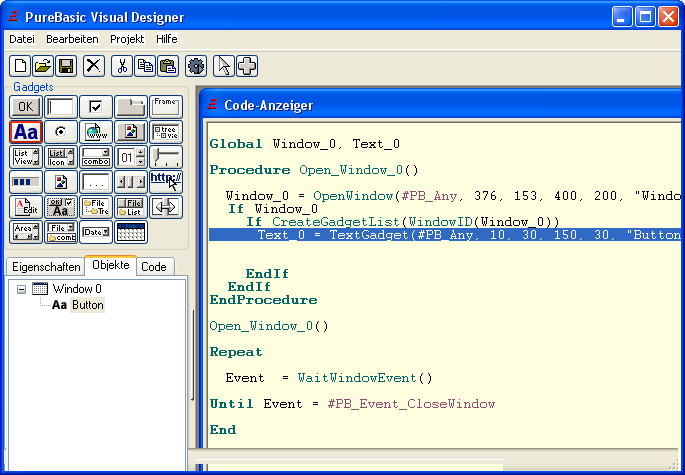The width and height of the screenshot is (685, 475).
Task: Create a new project with the blank page icon
Action: coord(20,66)
